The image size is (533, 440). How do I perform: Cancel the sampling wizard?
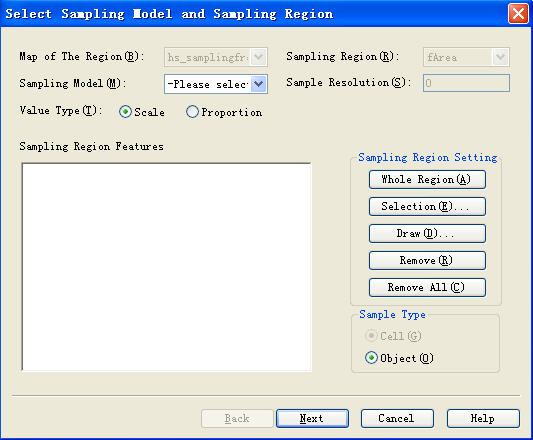coord(397,418)
